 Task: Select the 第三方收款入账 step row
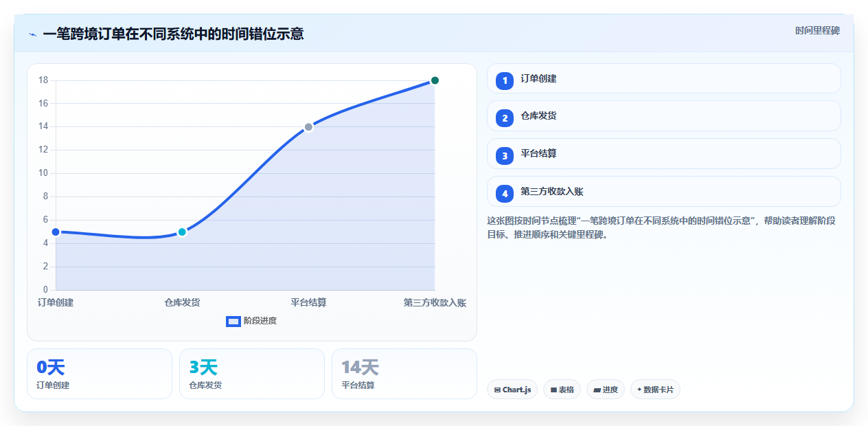pyautogui.click(x=663, y=192)
